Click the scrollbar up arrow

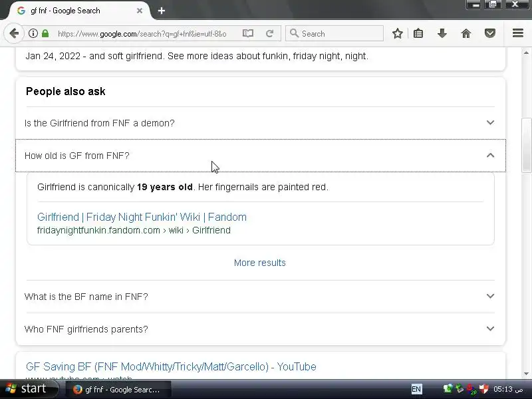pos(526,53)
